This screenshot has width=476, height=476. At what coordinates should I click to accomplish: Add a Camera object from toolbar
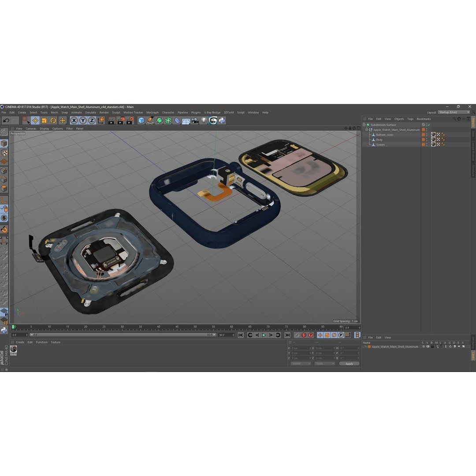point(195,120)
